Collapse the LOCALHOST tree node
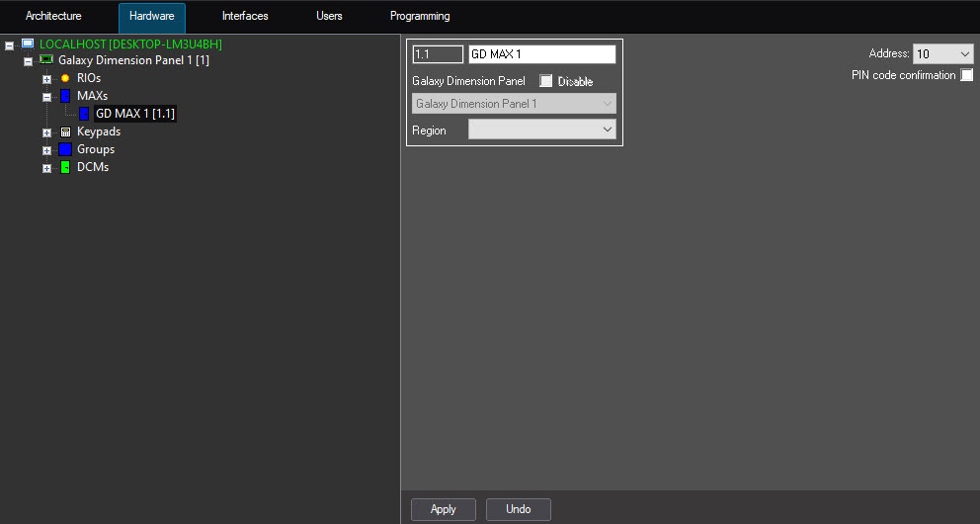980x524 pixels. pyautogui.click(x=9, y=45)
